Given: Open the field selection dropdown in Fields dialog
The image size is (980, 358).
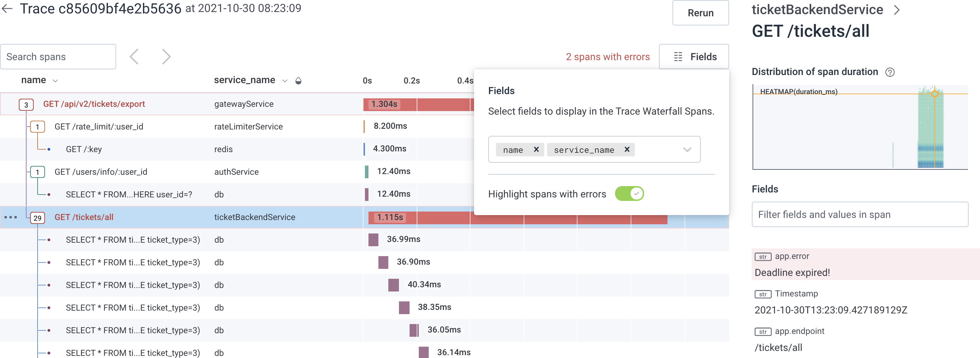Looking at the screenshot, I should point(687,149).
